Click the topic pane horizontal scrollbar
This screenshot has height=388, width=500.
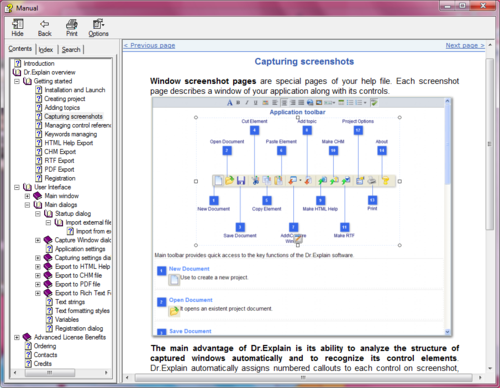pos(303,377)
